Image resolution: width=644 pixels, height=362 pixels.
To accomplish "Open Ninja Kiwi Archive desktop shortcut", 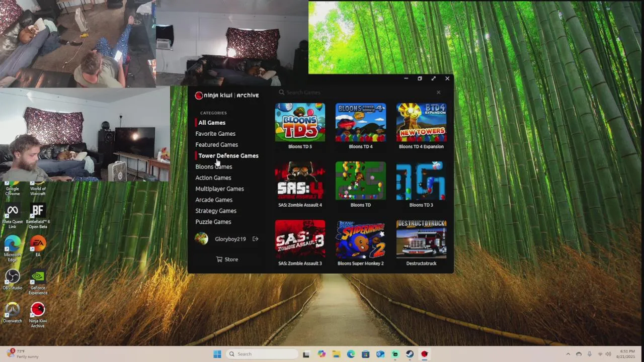I will click(x=38, y=315).
